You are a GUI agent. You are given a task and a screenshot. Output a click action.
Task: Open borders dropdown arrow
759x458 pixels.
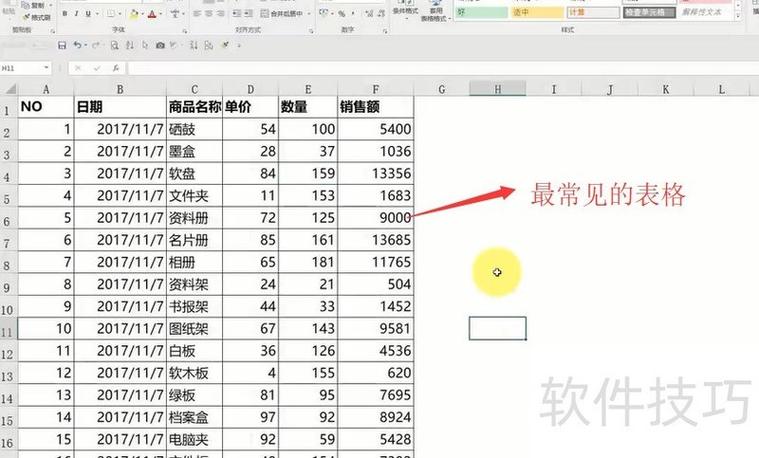point(120,14)
